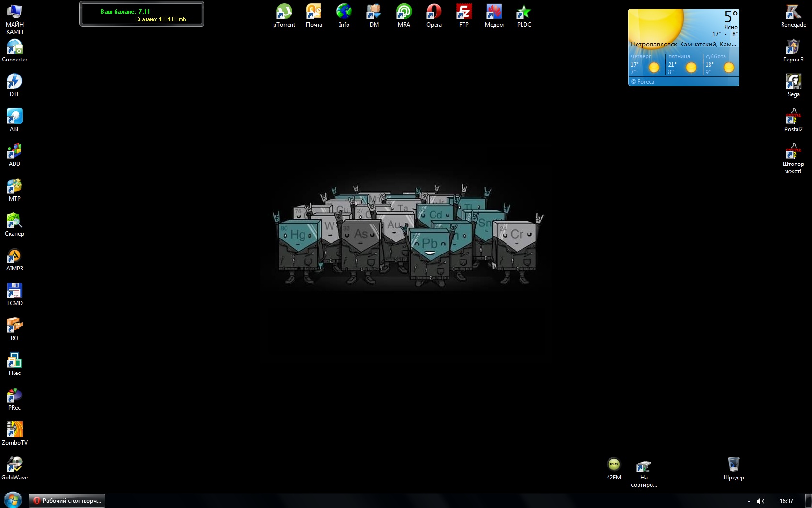Click the 16:37 taskbar clock
Viewport: 812px width, 508px height.
786,501
